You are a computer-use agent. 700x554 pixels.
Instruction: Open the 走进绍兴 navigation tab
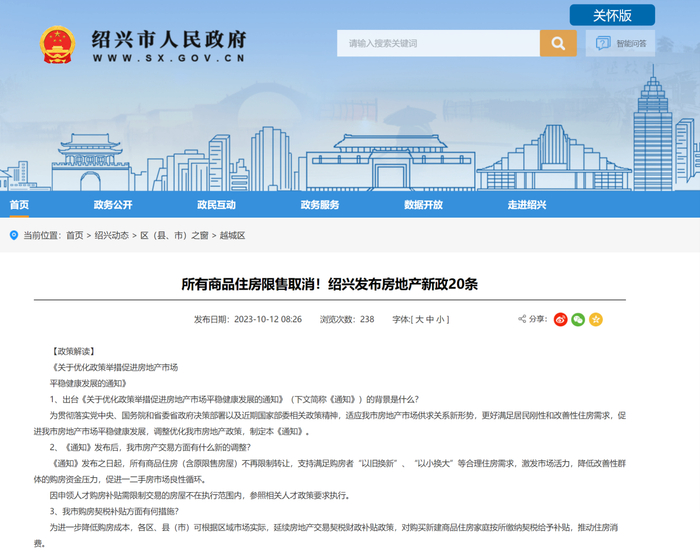coord(527,205)
